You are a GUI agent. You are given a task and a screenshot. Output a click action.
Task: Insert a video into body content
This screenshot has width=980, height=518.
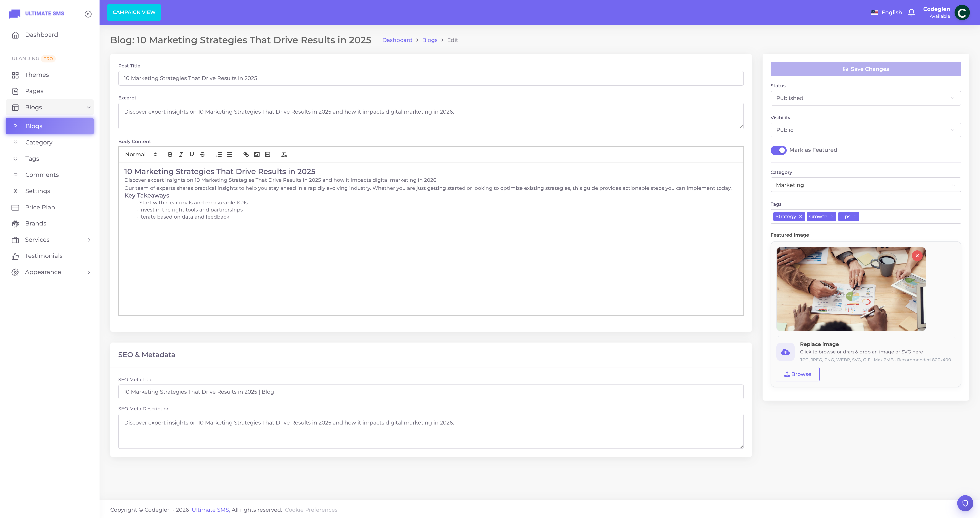coord(267,154)
